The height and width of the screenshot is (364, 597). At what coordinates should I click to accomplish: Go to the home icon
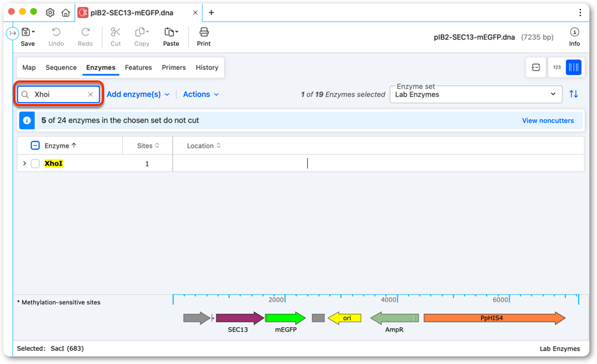(65, 12)
